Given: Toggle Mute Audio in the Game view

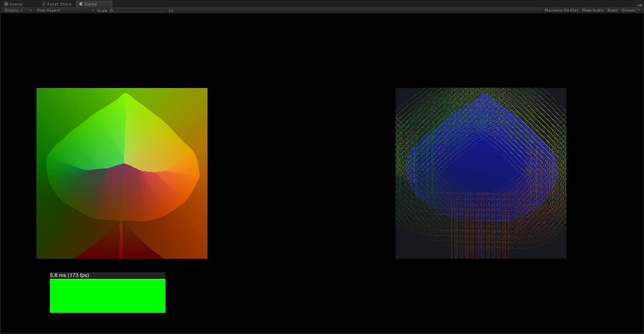Looking at the screenshot, I should coord(593,10).
